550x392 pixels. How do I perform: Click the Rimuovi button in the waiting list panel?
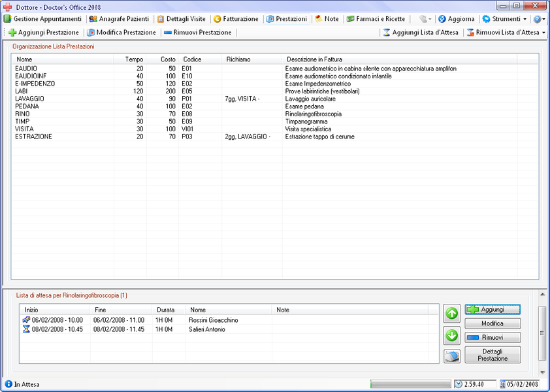[x=493, y=338]
